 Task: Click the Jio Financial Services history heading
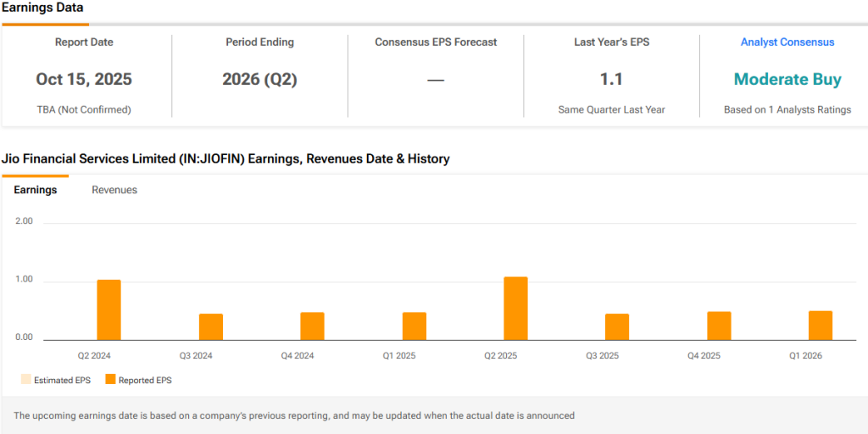225,159
